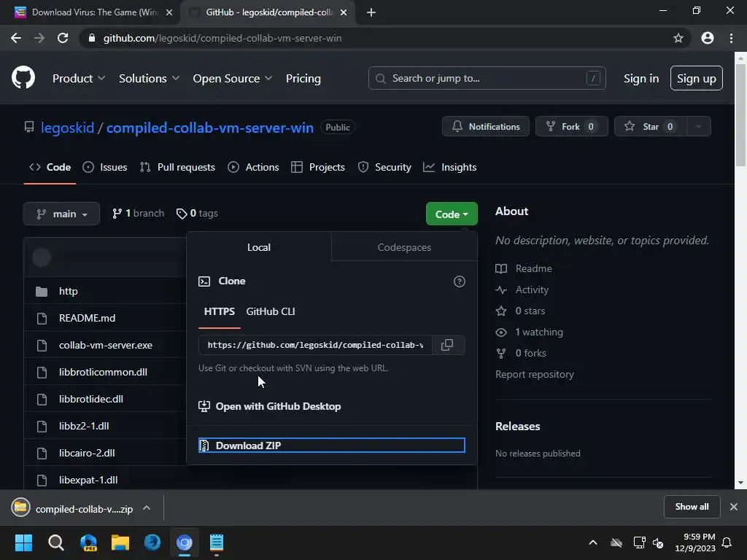747x560 pixels.
Task: Expand the Open Source menu
Action: coord(233,79)
